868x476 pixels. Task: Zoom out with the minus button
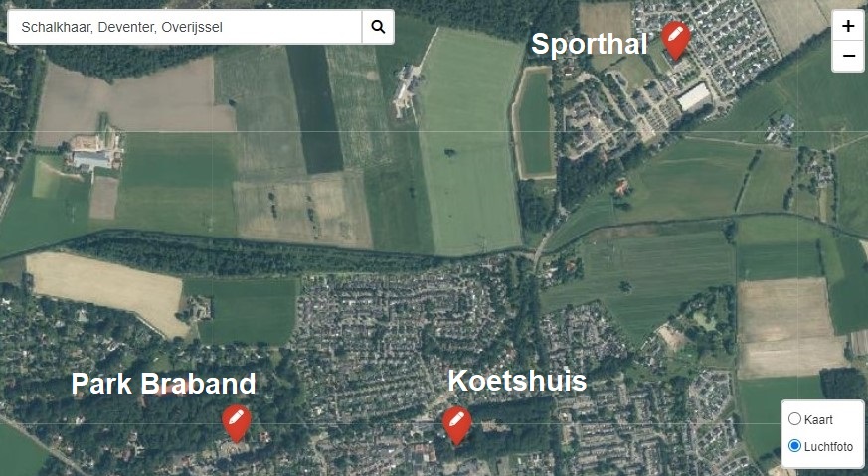[x=848, y=56]
